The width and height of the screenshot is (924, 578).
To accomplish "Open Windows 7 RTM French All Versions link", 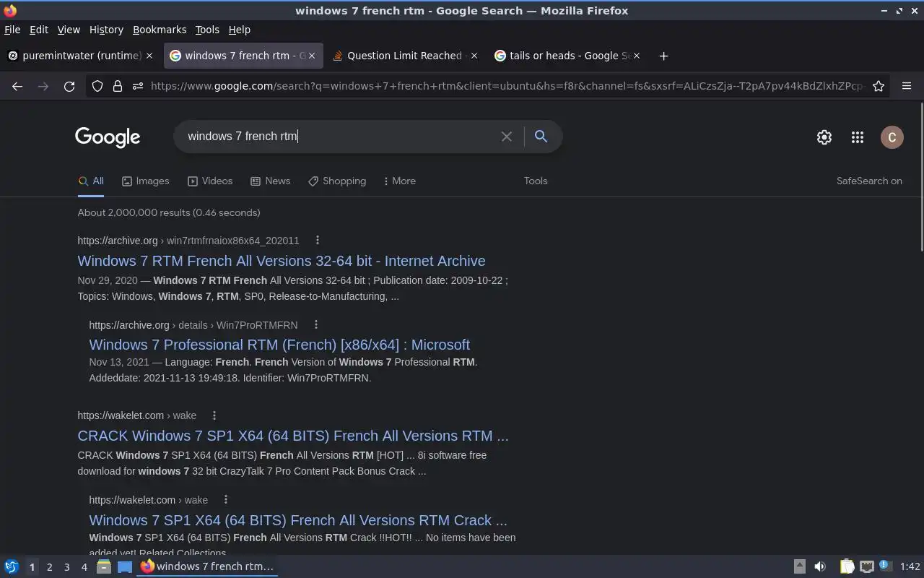I will pyautogui.click(x=282, y=261).
